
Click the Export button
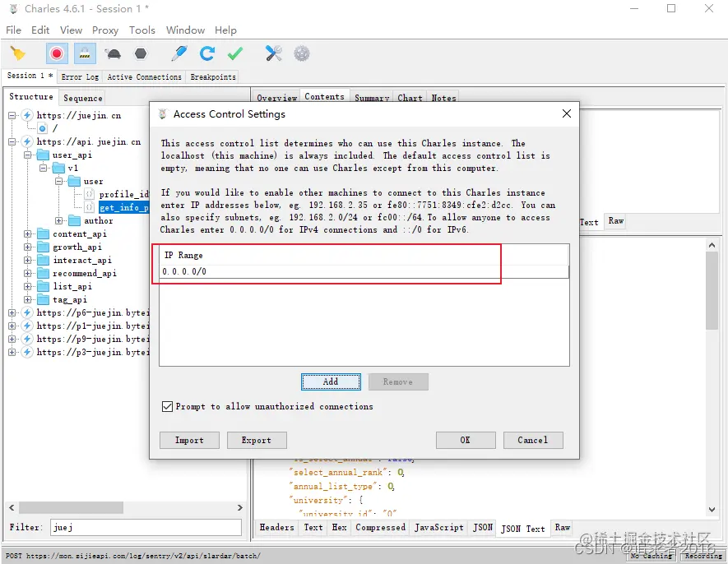[x=257, y=440]
